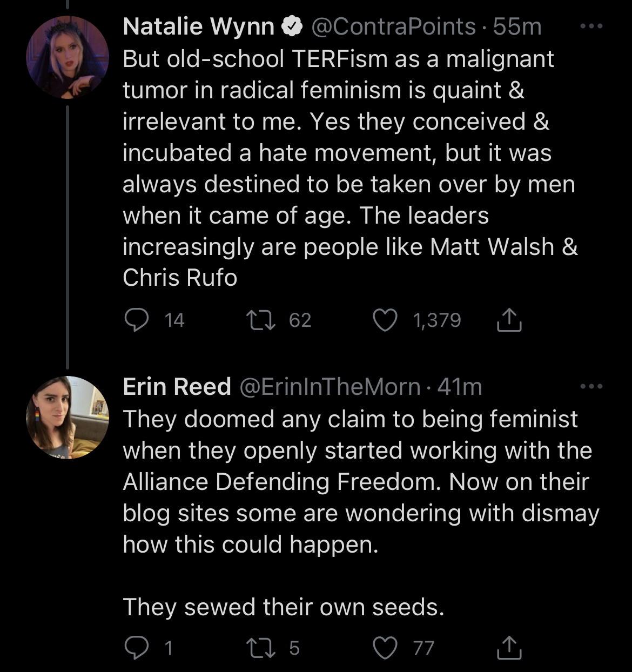
Task: Open Natalie Wynn's profile picture
Action: 68,57
